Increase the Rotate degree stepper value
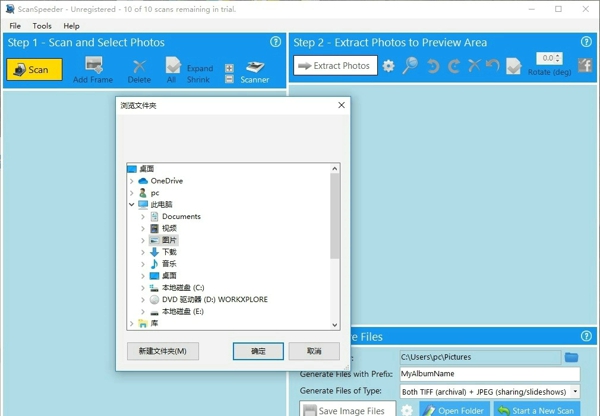Screen dimensions: 600x416 point(558,56)
